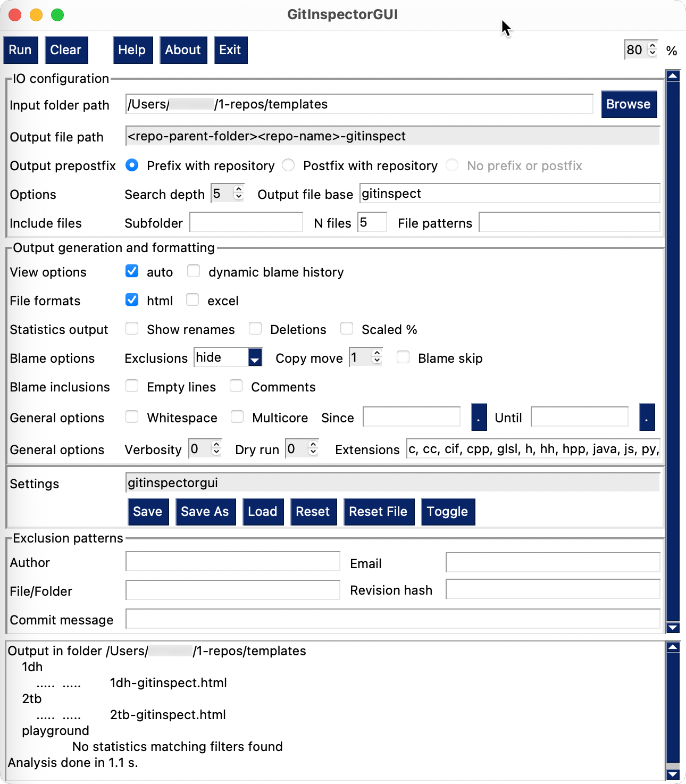This screenshot has width=686, height=784.
Task: Select Postfix with repository radio option
Action: click(288, 165)
